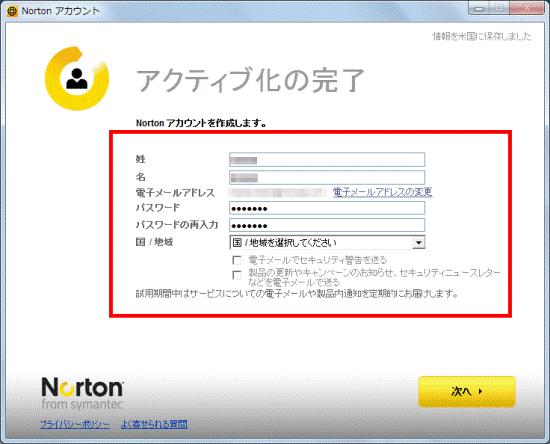The width and height of the screenshot is (550, 444).
Task: Click the yellow 次へ button
Action: coord(467,391)
